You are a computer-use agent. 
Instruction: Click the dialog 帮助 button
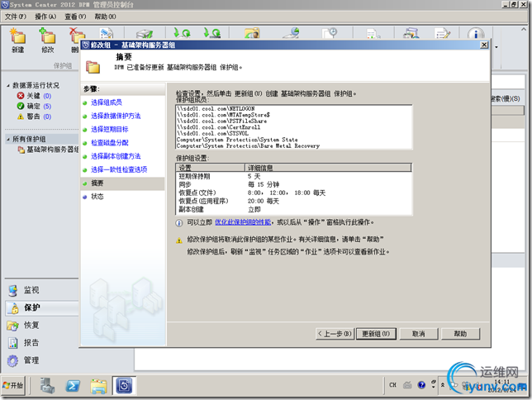(460, 334)
